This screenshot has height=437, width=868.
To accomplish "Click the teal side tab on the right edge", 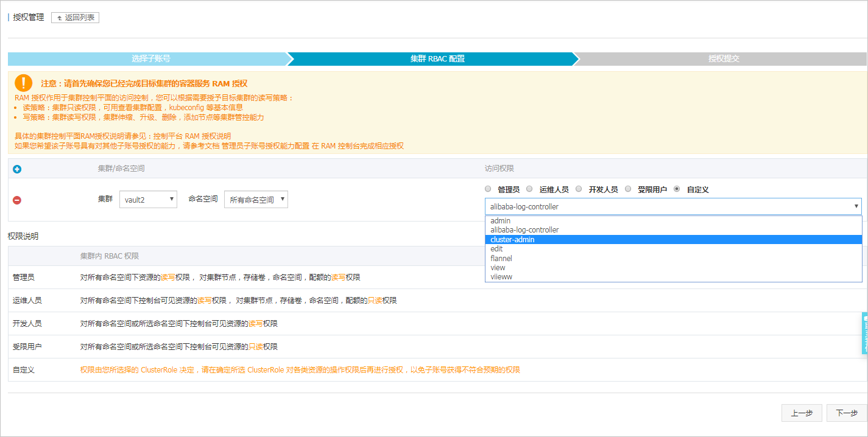I will tap(864, 333).
